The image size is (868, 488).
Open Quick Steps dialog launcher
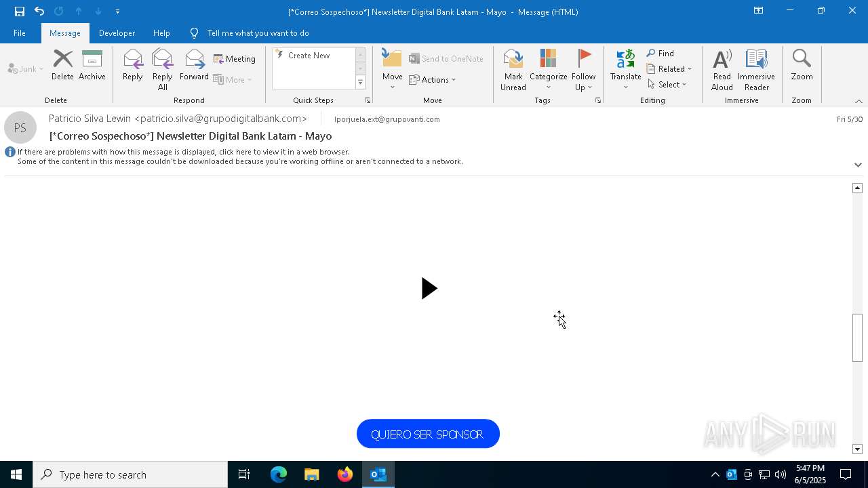[368, 100]
